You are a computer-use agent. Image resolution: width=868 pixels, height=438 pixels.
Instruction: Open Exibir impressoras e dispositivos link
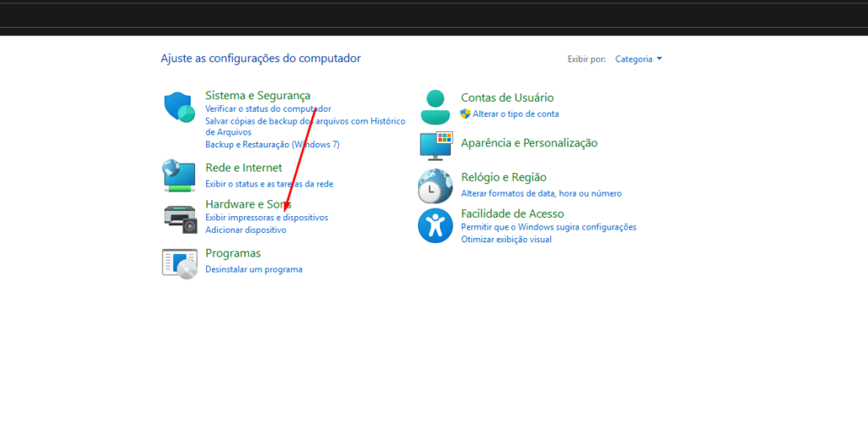[x=266, y=218]
